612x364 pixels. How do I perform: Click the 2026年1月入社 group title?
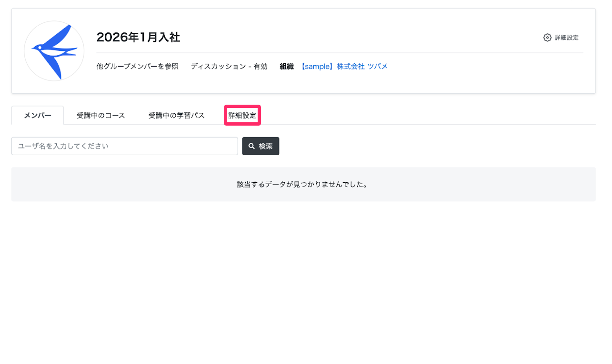138,37
